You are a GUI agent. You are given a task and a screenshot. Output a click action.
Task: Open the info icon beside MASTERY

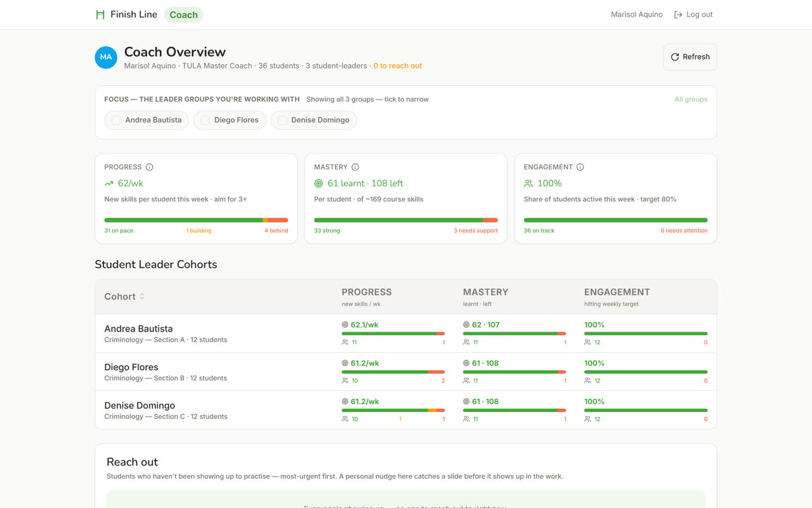point(355,167)
